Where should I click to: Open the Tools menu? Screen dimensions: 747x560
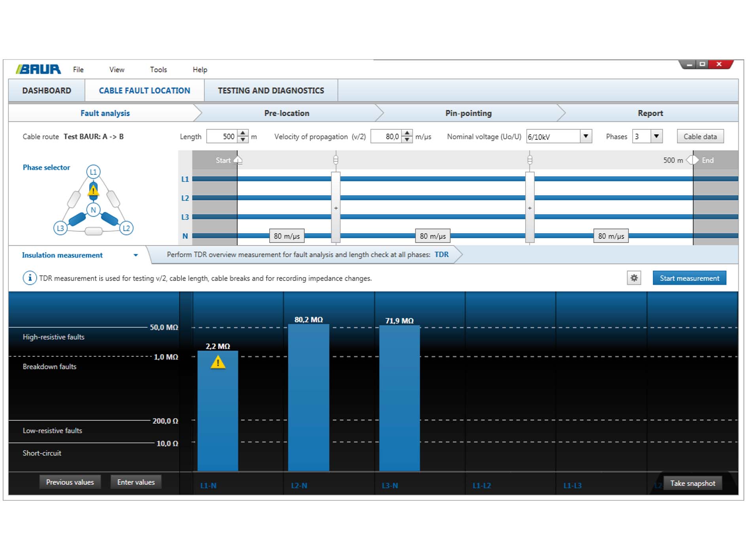(x=158, y=70)
